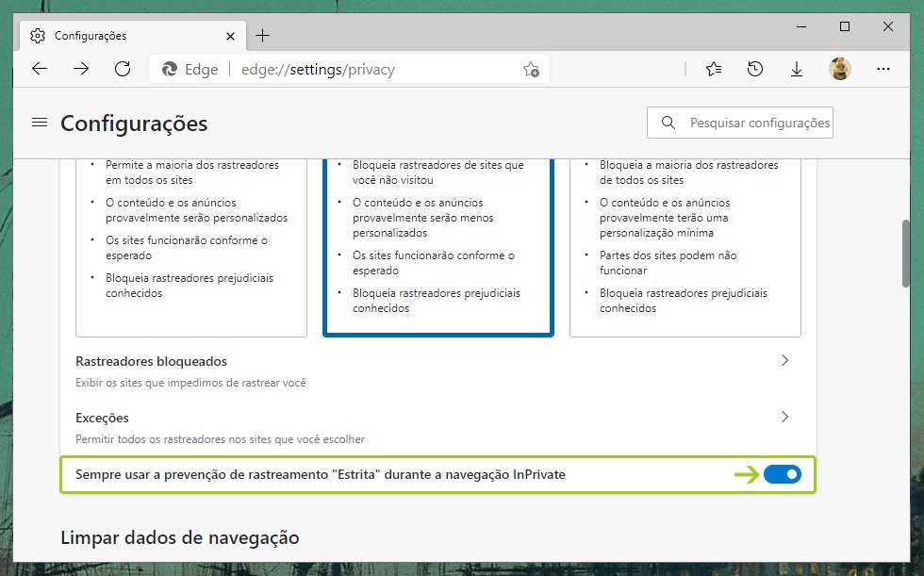Image resolution: width=924 pixels, height=576 pixels.
Task: Expand Exceções chevron
Action: 784,417
